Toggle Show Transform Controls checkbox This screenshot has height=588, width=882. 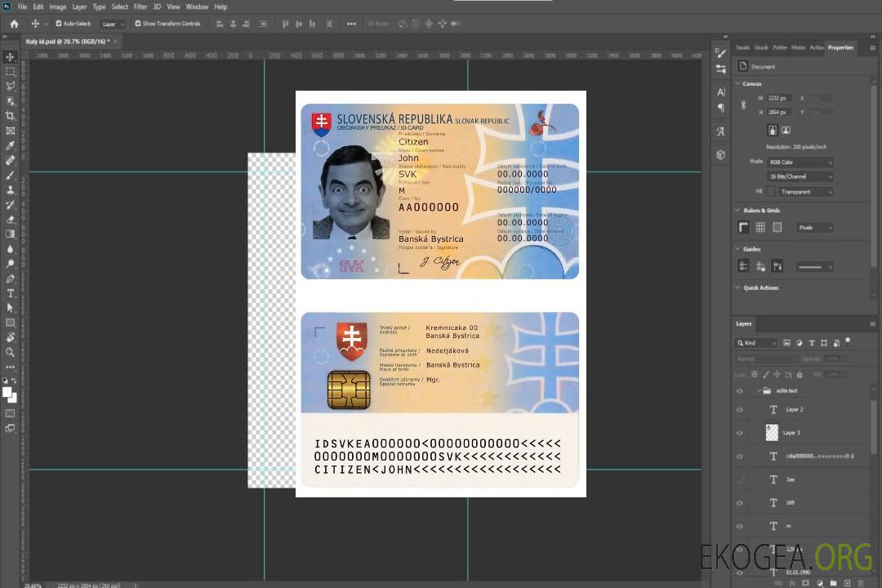tap(138, 24)
